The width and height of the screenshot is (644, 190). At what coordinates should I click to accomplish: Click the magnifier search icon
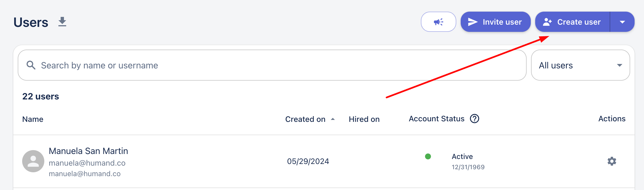coord(31,65)
